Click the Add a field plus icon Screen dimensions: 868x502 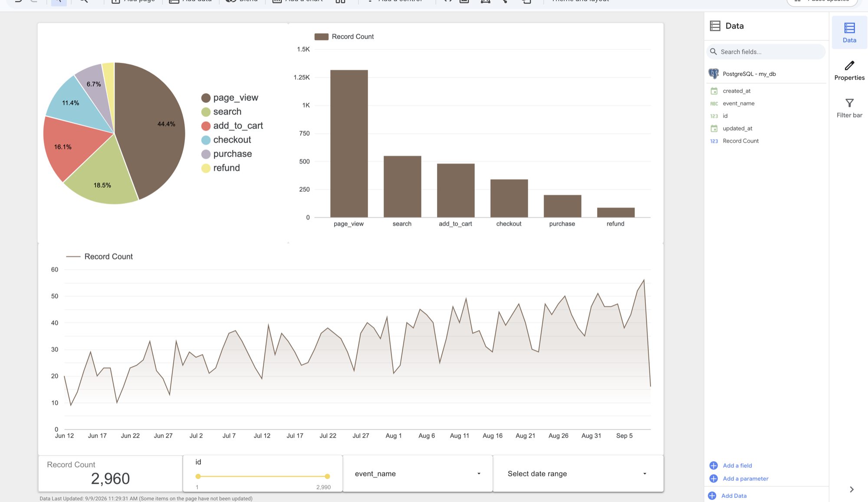[x=713, y=466]
